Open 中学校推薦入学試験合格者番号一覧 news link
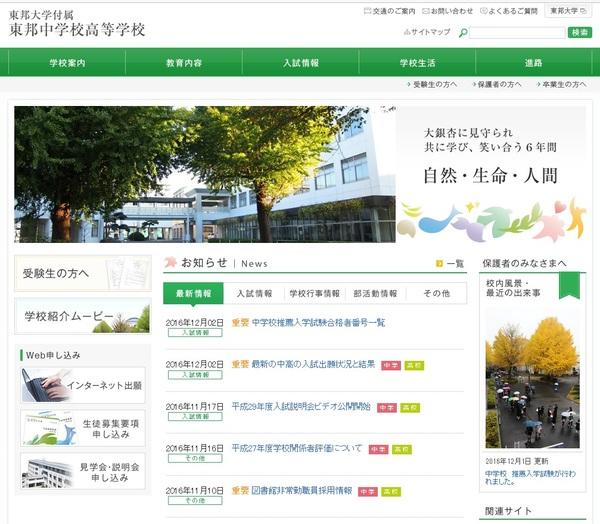The image size is (600, 524). [x=318, y=323]
